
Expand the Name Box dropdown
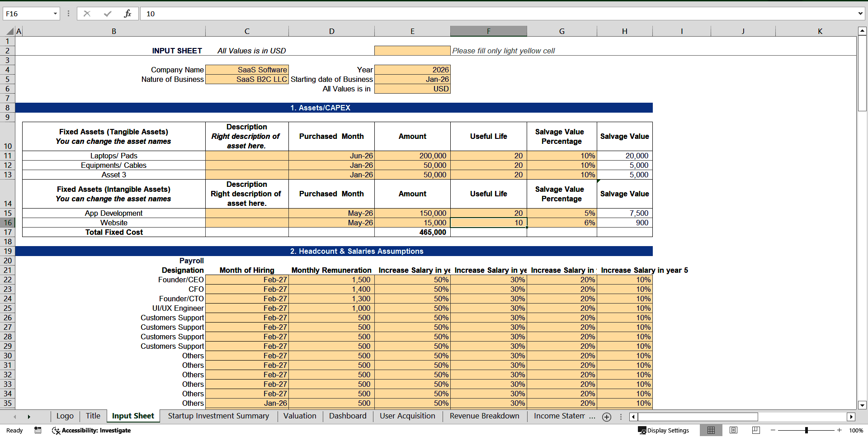point(55,14)
